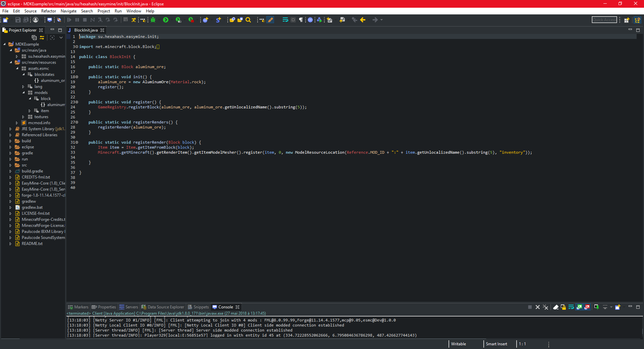Click the Save icon in the toolbar
The height and width of the screenshot is (349, 644).
tap(18, 20)
